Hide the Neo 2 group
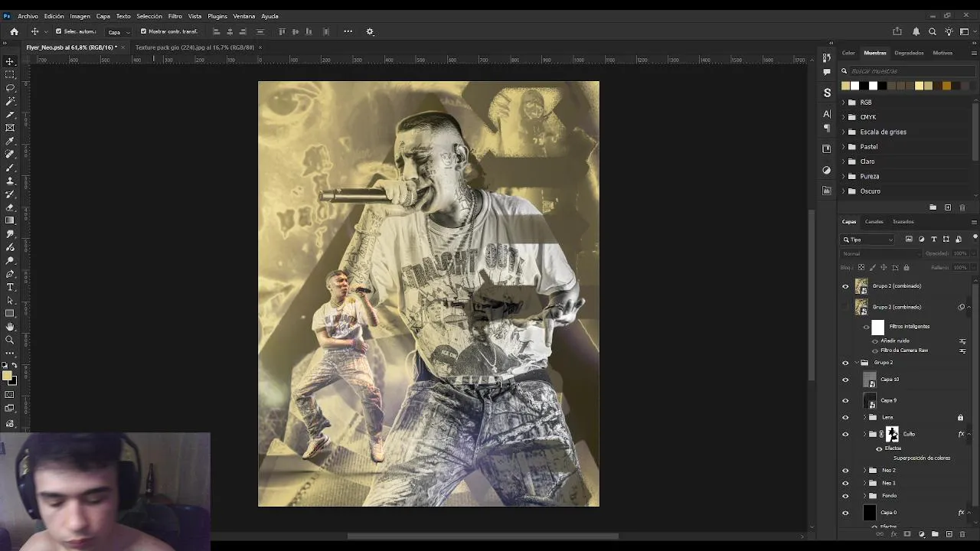This screenshot has height=551, width=980. click(x=845, y=471)
